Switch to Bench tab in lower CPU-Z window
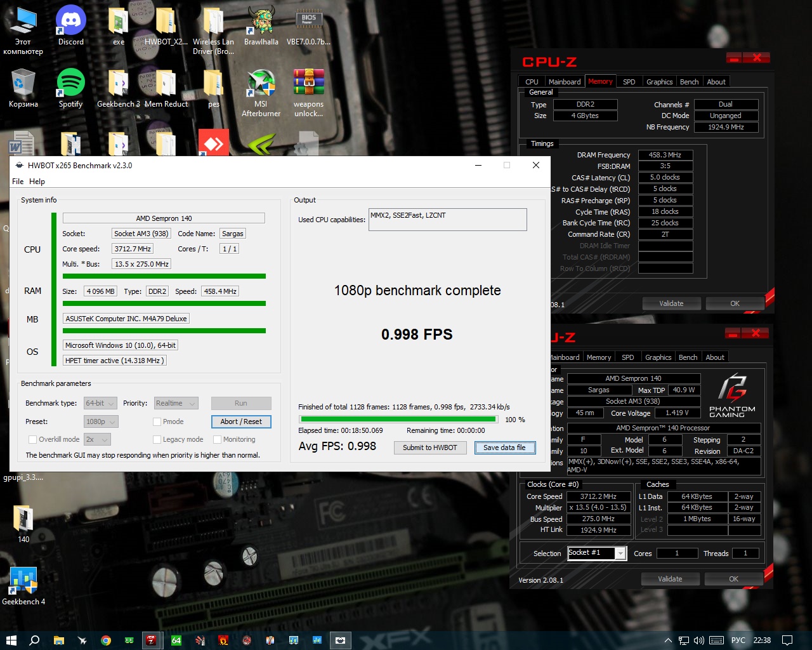The image size is (812, 650). click(x=688, y=357)
